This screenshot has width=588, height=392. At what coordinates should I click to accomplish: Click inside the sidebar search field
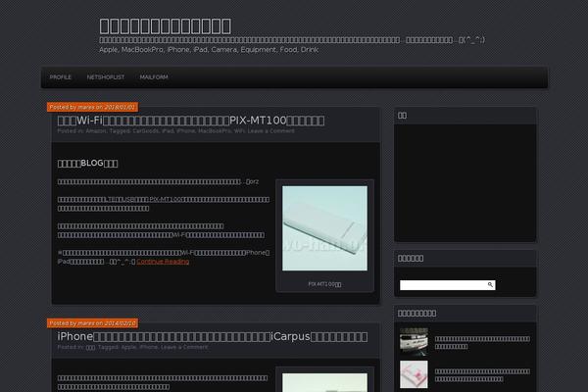[x=443, y=285]
